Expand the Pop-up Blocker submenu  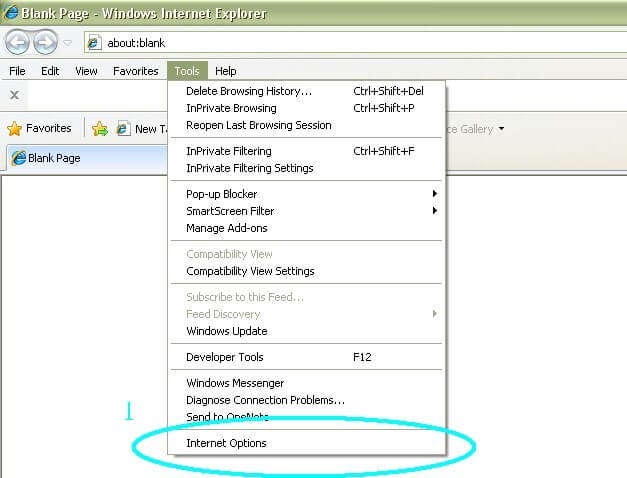306,194
